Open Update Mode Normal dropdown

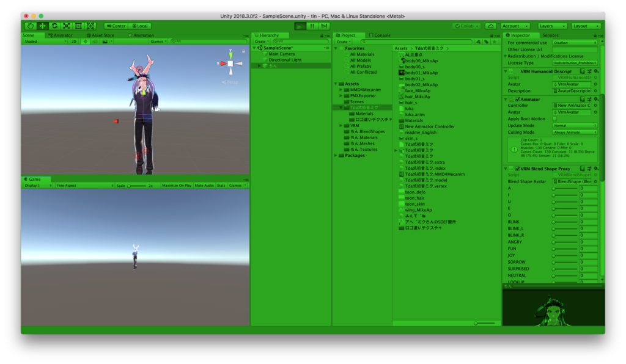point(575,126)
